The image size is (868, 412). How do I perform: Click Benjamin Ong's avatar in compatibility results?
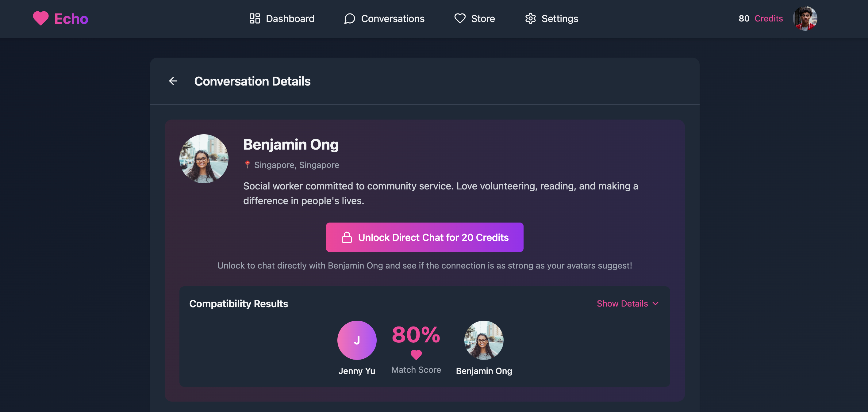point(484,340)
